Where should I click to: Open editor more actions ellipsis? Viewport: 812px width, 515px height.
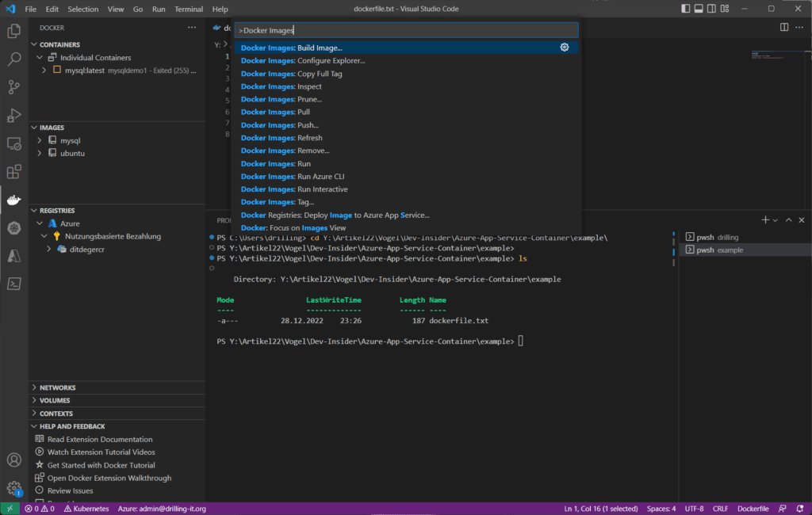tap(799, 28)
